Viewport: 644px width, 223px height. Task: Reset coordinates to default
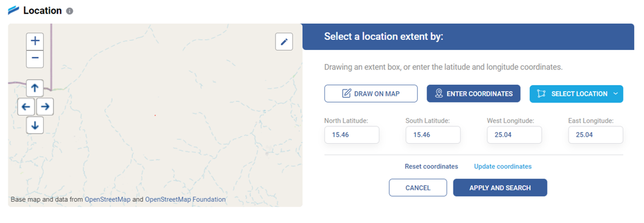coord(432,166)
